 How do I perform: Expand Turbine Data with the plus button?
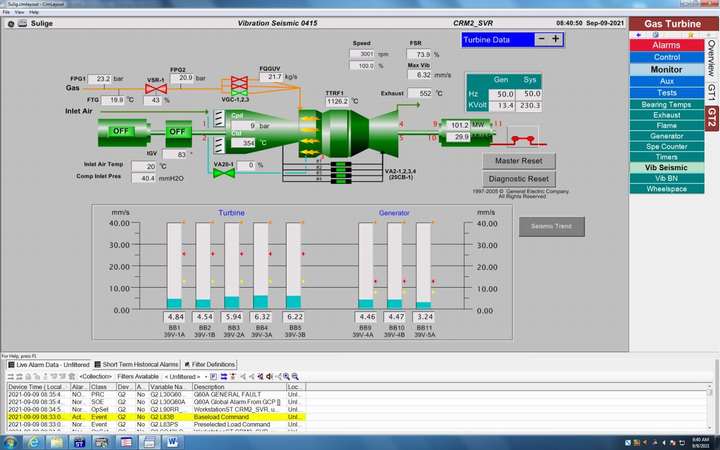pyautogui.click(x=556, y=39)
